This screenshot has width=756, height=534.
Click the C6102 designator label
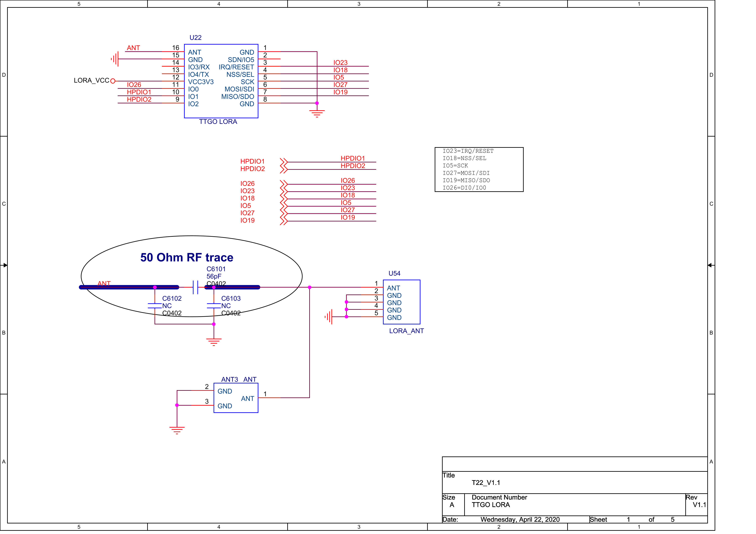click(172, 298)
